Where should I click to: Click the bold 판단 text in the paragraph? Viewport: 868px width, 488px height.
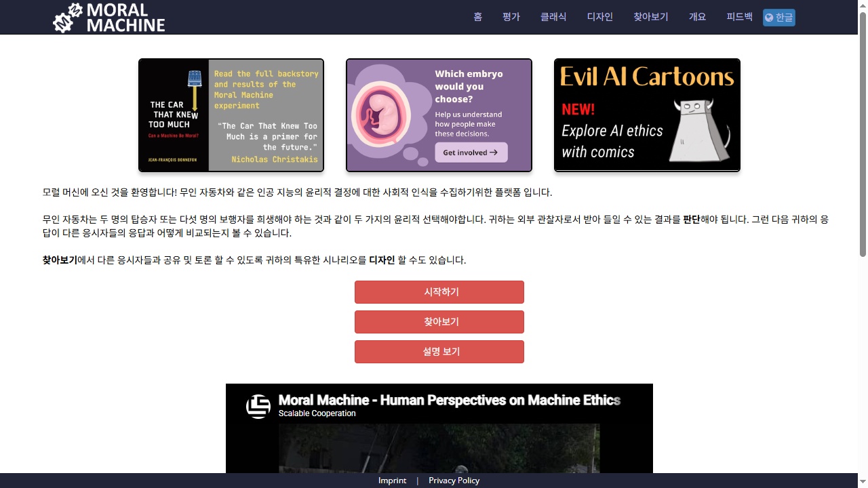pos(692,220)
